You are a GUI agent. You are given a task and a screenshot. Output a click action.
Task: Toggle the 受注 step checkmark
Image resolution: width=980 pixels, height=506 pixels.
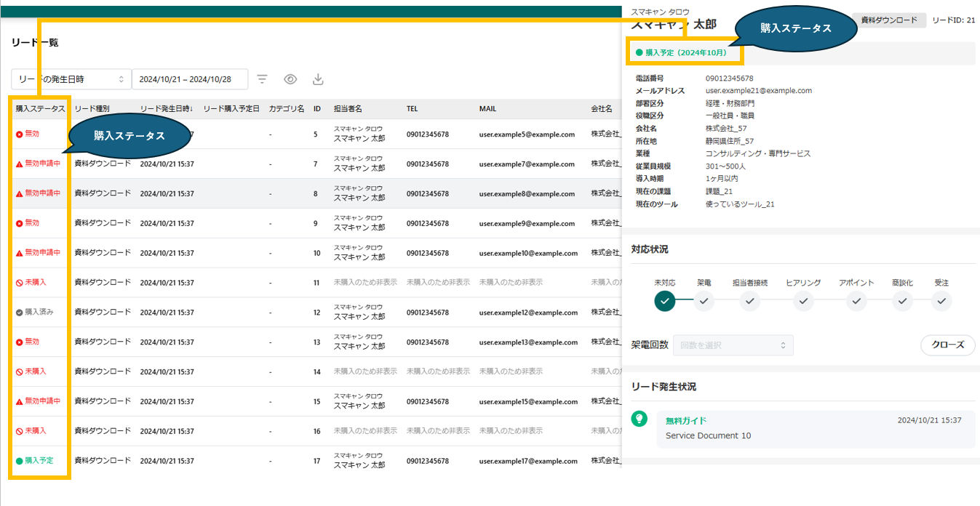pos(941,301)
